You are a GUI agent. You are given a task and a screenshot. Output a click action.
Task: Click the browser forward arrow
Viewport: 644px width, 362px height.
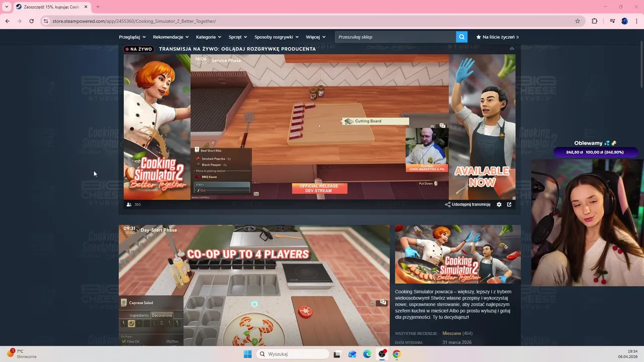click(20, 21)
